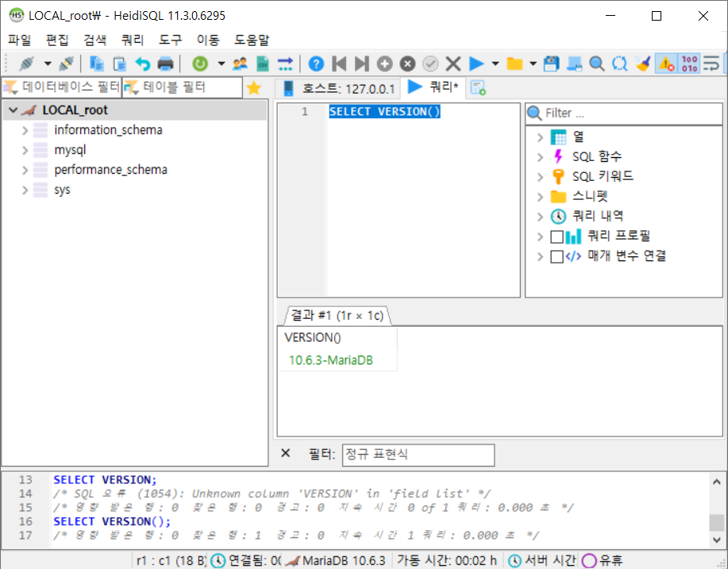Click the Print icon
The width and height of the screenshot is (728, 569).
tap(165, 63)
